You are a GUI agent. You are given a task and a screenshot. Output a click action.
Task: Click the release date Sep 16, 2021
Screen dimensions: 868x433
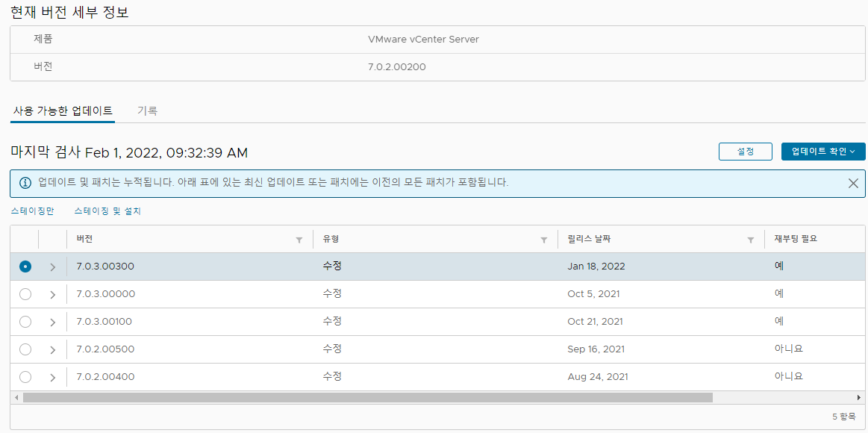tap(596, 349)
